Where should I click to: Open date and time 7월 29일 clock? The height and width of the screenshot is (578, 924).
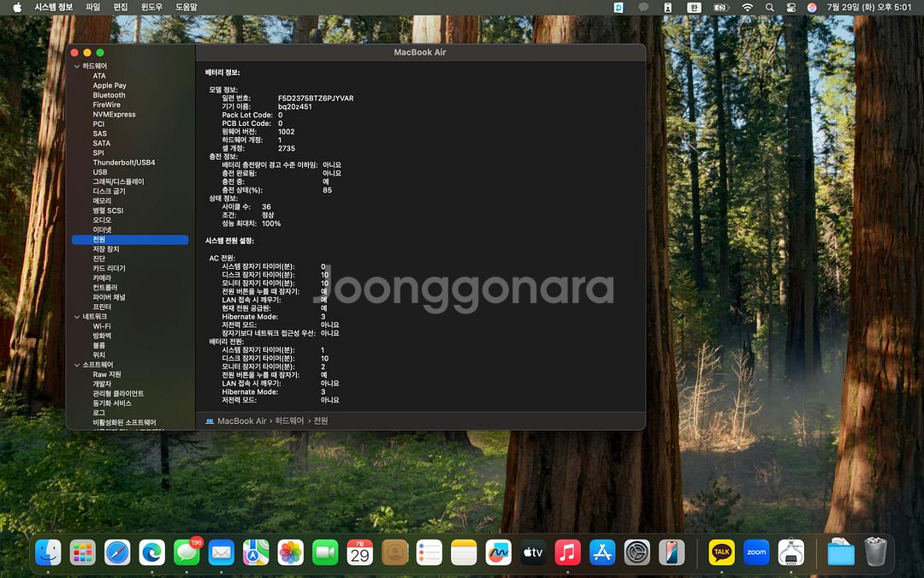869,7
